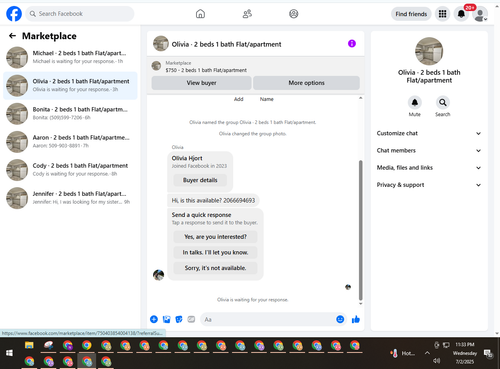The height and width of the screenshot is (369, 500).
Task: Open the Groups icon in top navigation
Action: pos(294,14)
